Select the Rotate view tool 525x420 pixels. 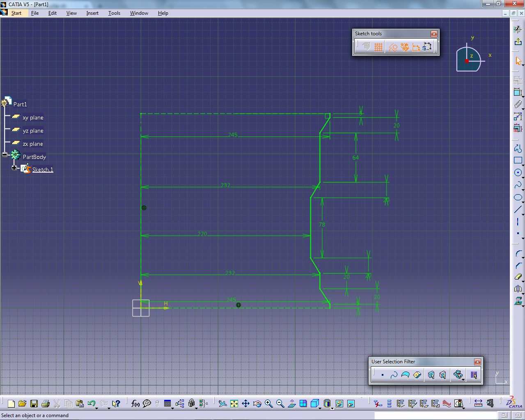click(257, 404)
